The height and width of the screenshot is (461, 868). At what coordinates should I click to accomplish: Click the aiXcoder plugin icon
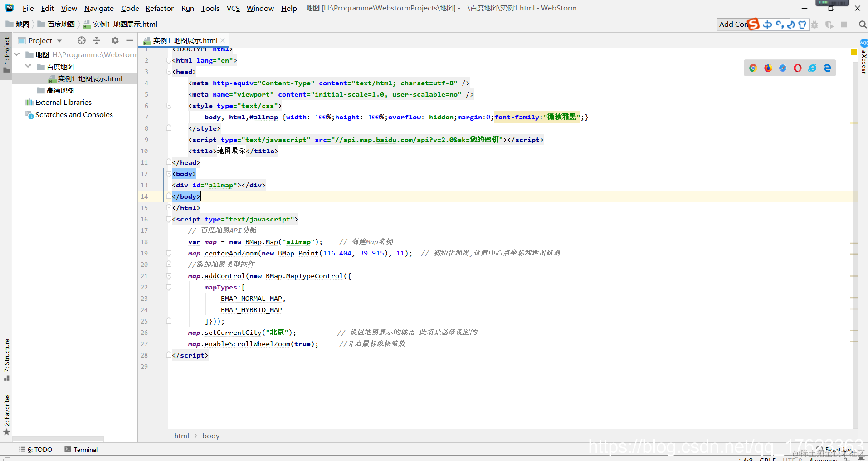(x=864, y=43)
